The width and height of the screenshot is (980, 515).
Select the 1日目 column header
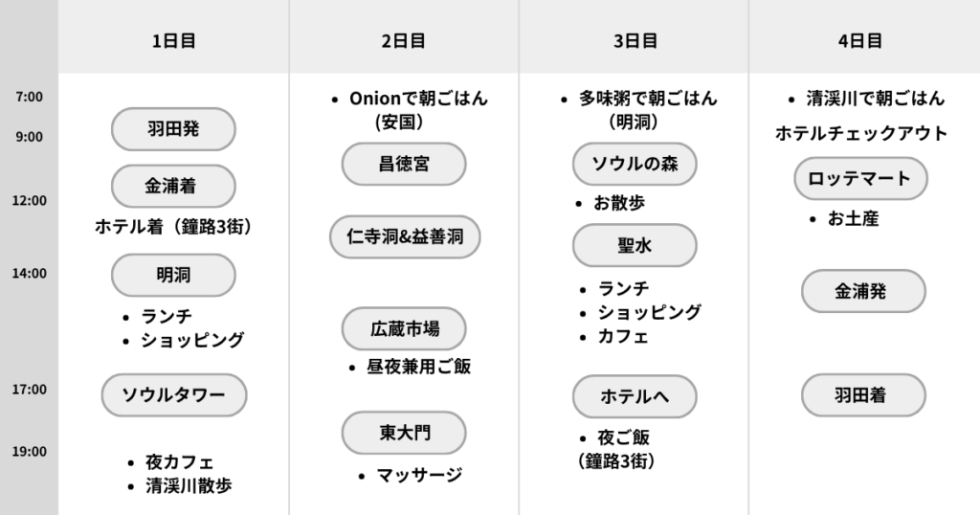coord(173,41)
